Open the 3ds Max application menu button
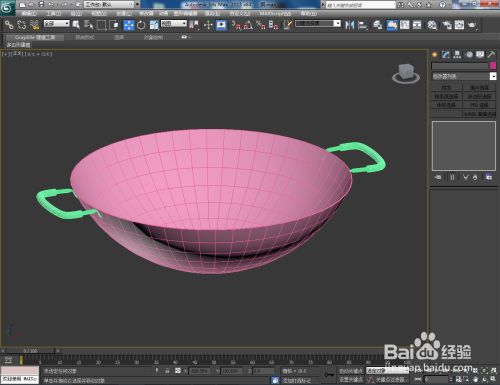Screen dimensions: 500x385 pos(7,7)
